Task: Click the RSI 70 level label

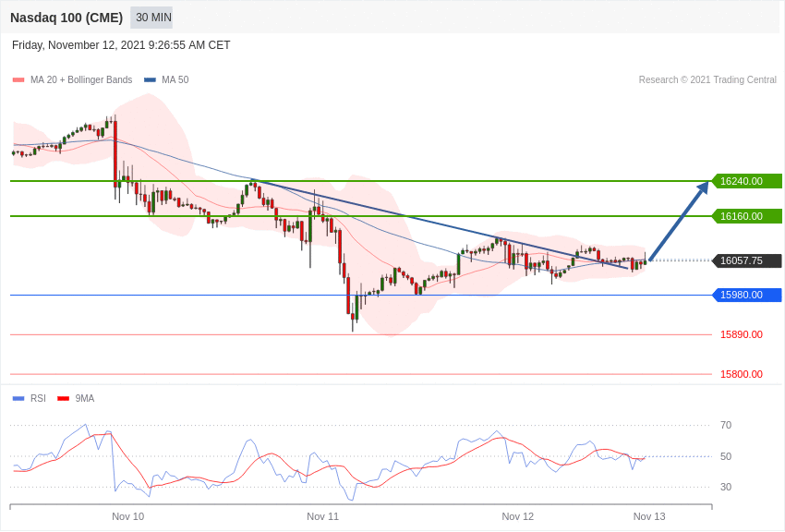Action: pos(726,426)
